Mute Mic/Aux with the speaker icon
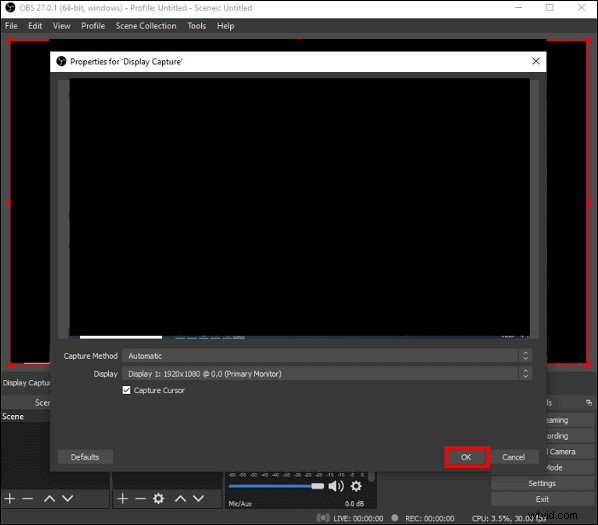This screenshot has width=598, height=525. point(336,486)
